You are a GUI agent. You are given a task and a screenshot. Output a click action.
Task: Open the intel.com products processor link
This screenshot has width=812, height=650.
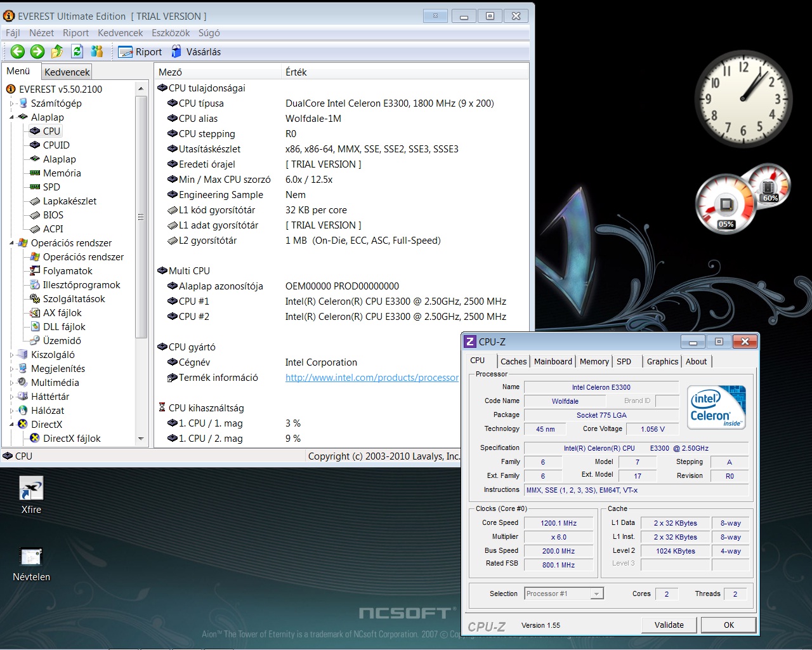tap(372, 378)
